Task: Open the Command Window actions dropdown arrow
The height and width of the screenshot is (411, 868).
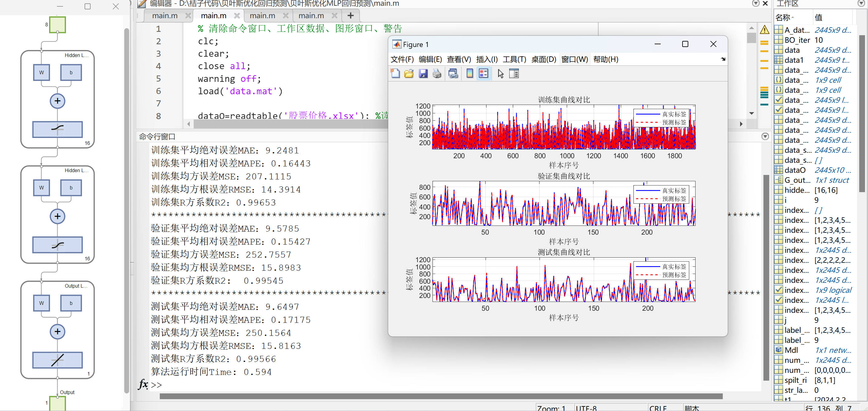Action: pyautogui.click(x=765, y=136)
